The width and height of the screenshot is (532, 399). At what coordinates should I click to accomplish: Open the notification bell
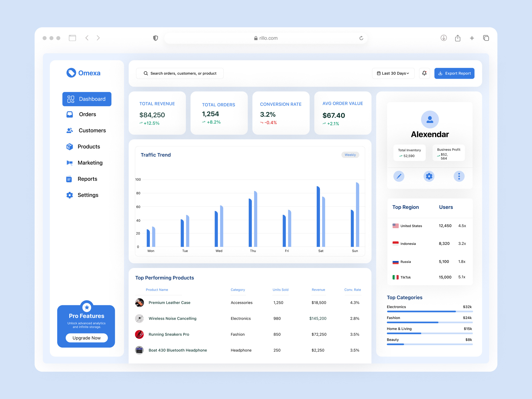click(x=424, y=73)
